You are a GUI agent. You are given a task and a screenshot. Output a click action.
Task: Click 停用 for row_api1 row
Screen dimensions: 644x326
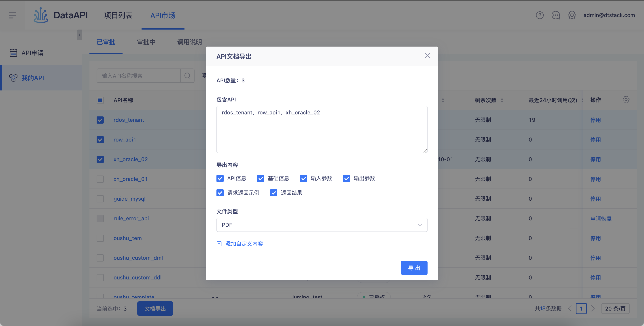(595, 140)
